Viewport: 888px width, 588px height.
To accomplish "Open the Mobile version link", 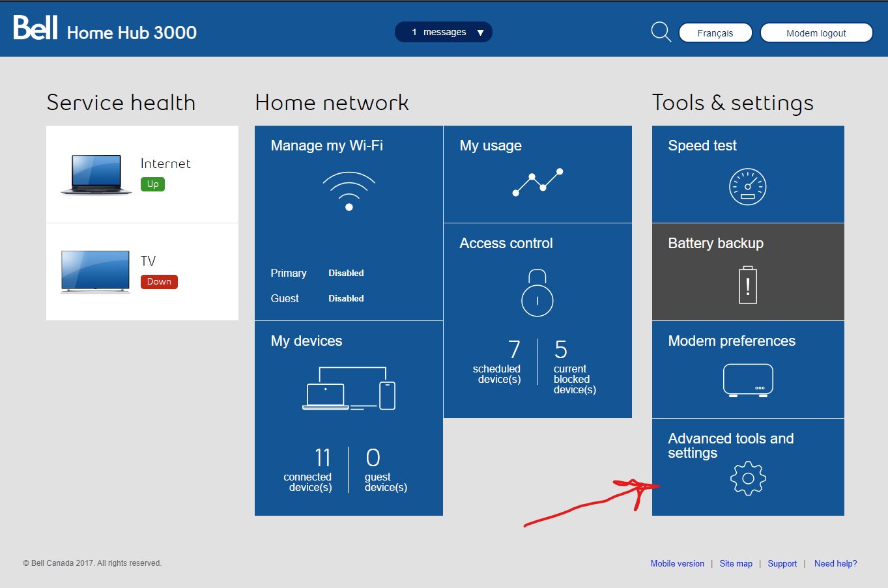I will [677, 563].
